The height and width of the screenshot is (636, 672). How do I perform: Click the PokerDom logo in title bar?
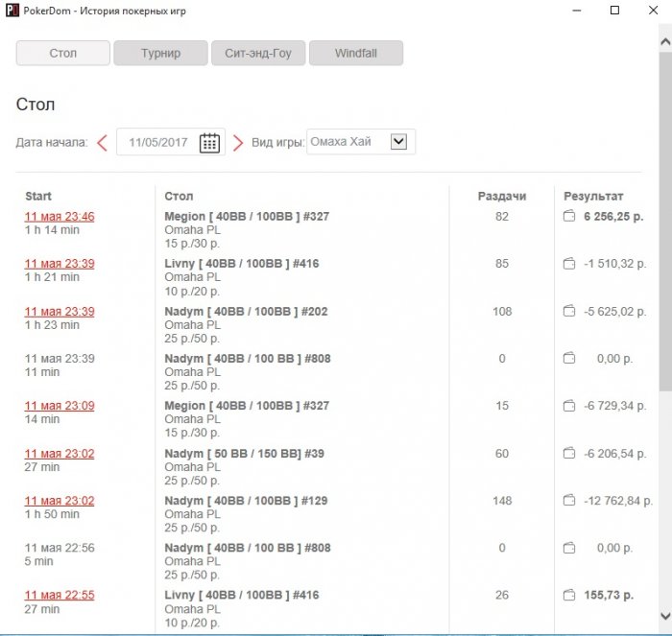pos(12,12)
